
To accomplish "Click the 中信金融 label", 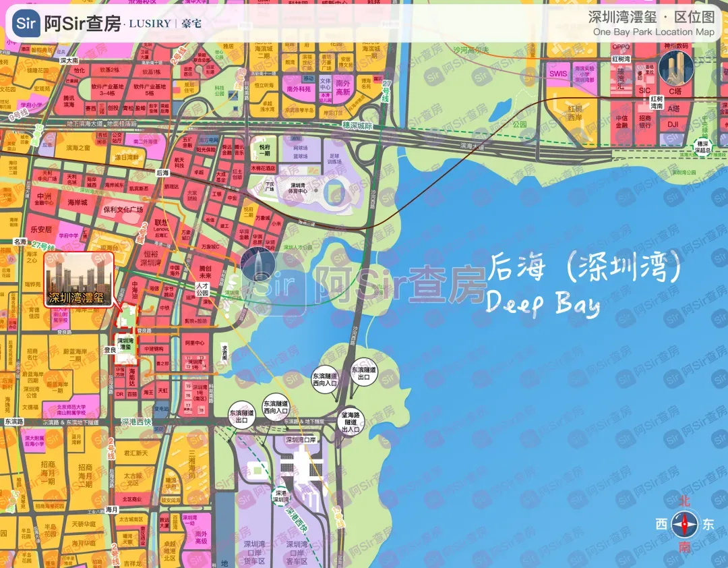I will pyautogui.click(x=621, y=122).
